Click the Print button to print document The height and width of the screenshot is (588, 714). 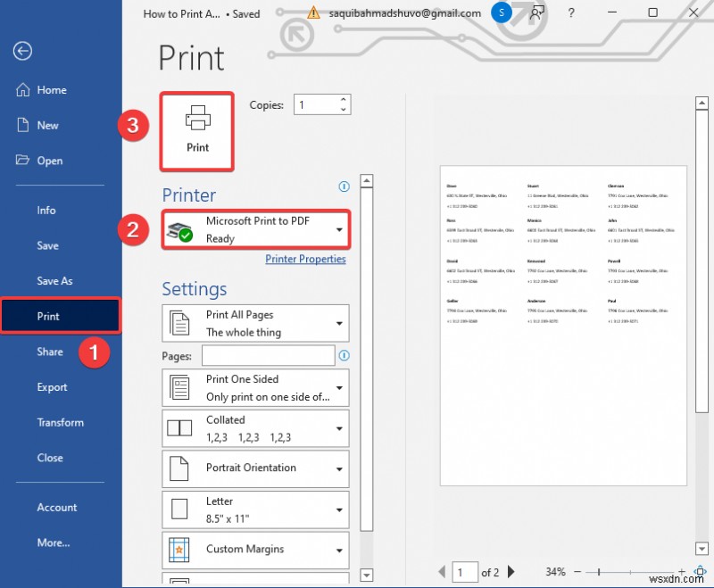(196, 129)
